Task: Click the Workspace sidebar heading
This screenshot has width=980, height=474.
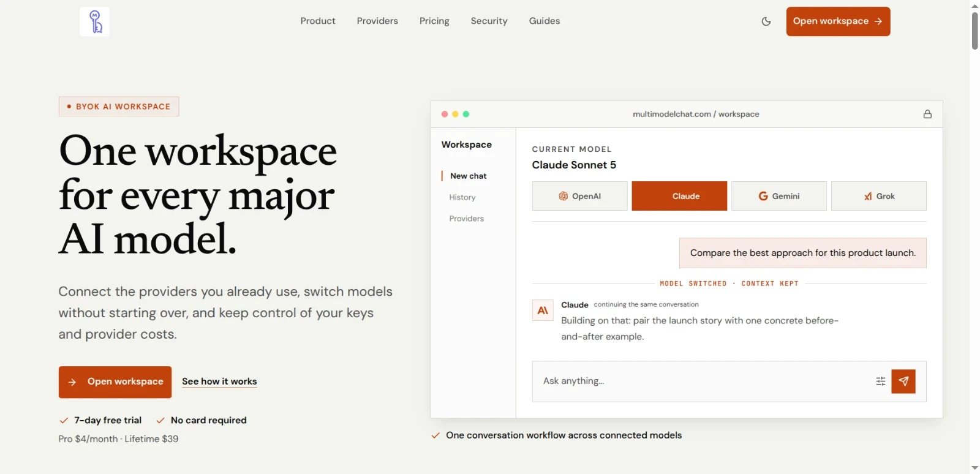Action: 467,145
